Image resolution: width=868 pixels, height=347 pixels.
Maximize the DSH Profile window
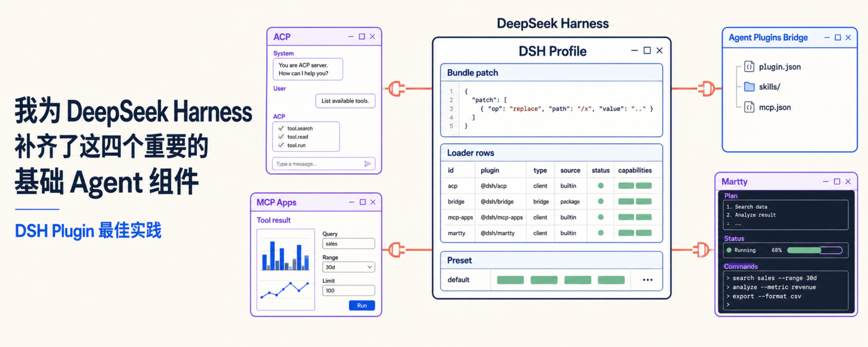(647, 50)
